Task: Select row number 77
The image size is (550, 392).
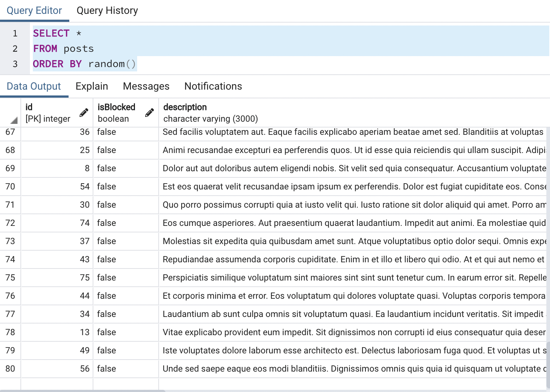Action: pyautogui.click(x=10, y=314)
